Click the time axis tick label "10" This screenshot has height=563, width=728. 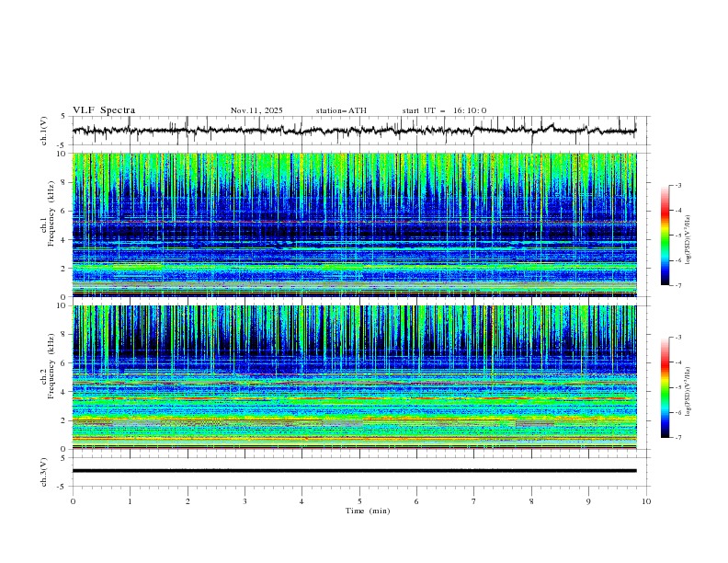click(646, 501)
